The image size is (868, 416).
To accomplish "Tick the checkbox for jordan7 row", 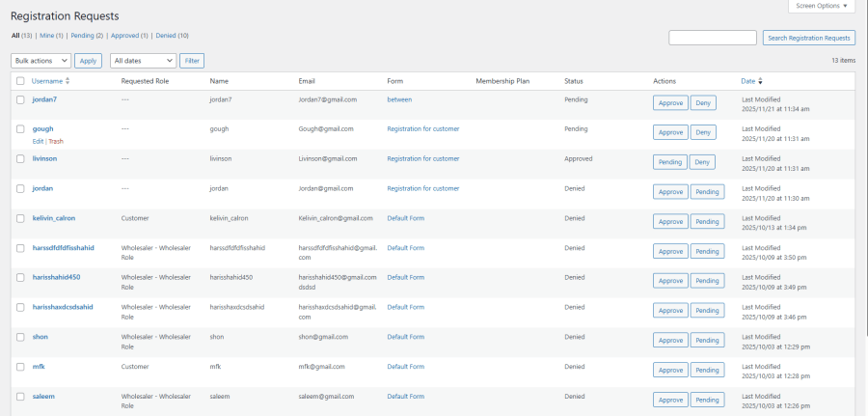I will [x=20, y=99].
